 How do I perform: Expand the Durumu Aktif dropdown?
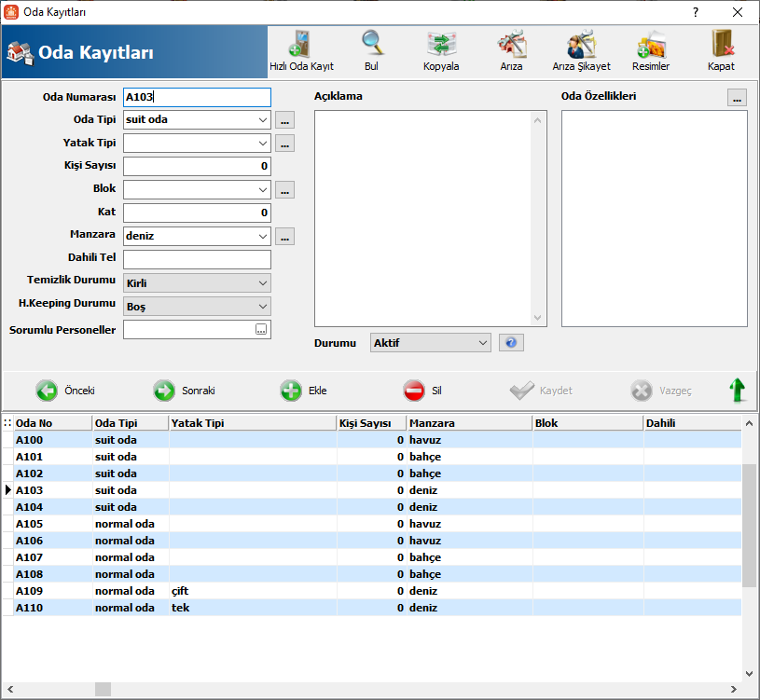(483, 342)
